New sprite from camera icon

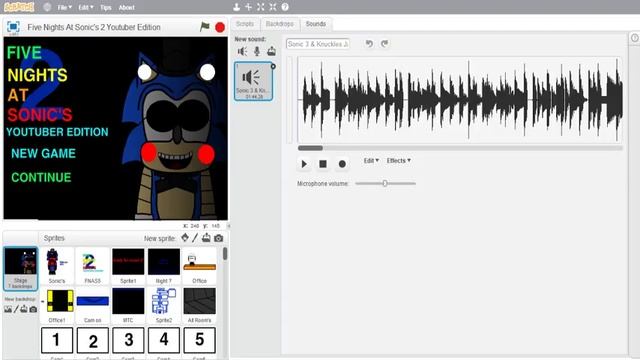tap(219, 238)
